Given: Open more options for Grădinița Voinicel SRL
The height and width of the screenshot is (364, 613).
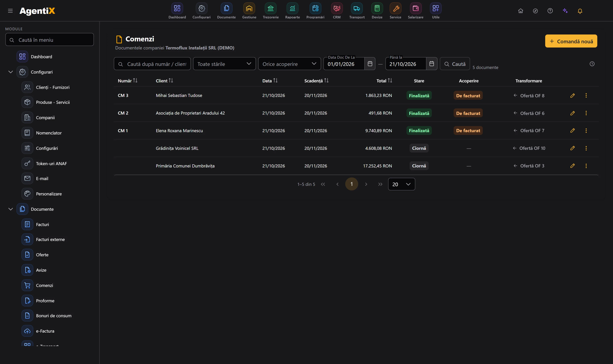Looking at the screenshot, I should 586,148.
